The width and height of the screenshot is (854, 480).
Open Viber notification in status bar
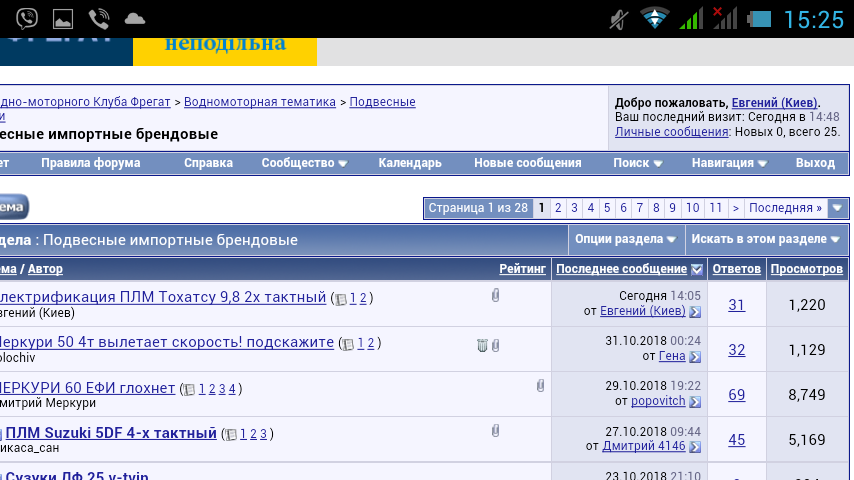pyautogui.click(x=27, y=18)
